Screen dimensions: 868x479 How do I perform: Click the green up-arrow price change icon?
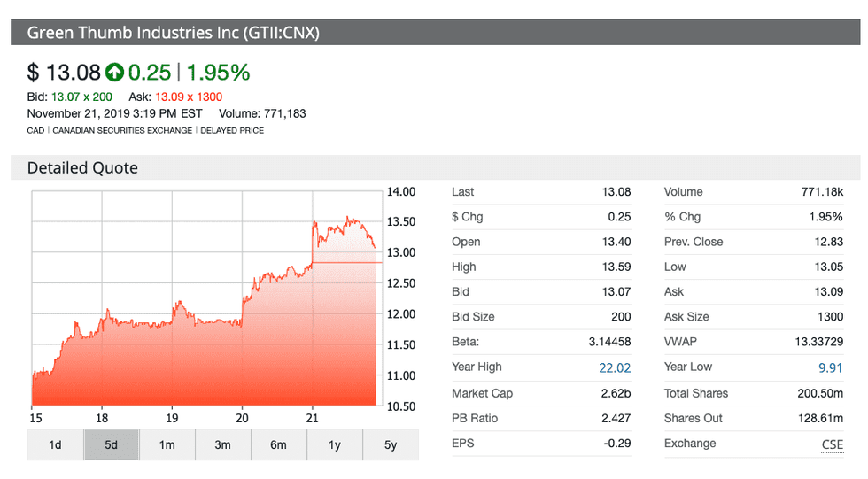click(x=114, y=73)
